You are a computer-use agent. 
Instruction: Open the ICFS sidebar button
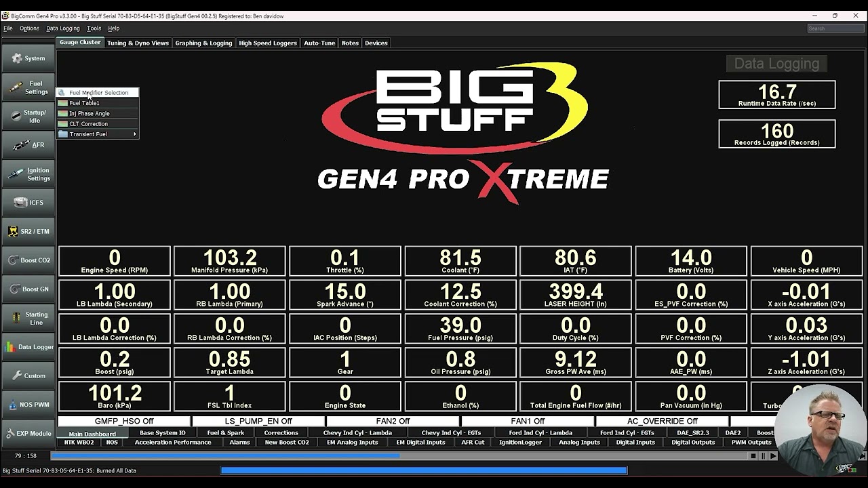(28, 203)
